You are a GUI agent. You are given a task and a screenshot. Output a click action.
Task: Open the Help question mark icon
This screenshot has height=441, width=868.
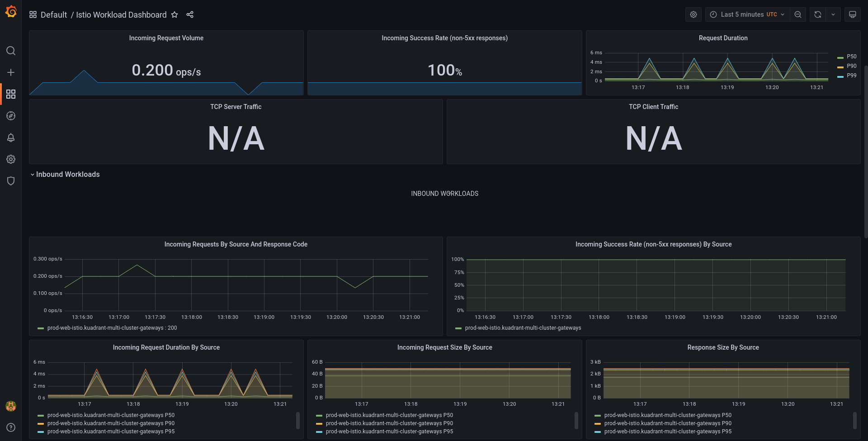11,427
